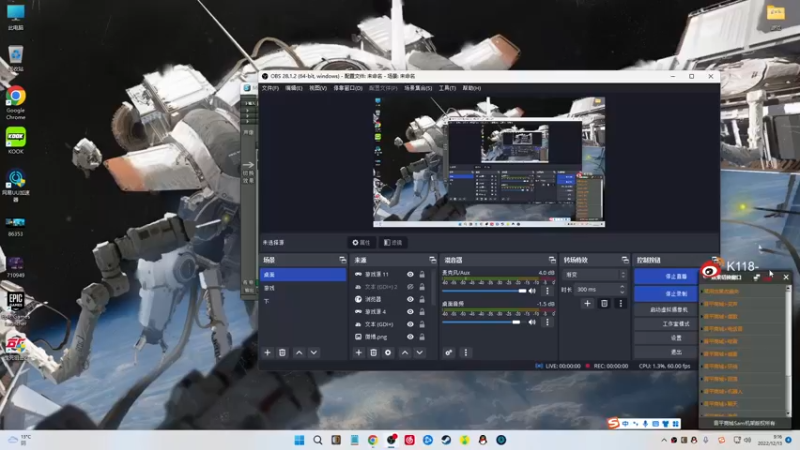Add a new source with the plus button
Image resolution: width=800 pixels, height=450 pixels.
(x=359, y=353)
